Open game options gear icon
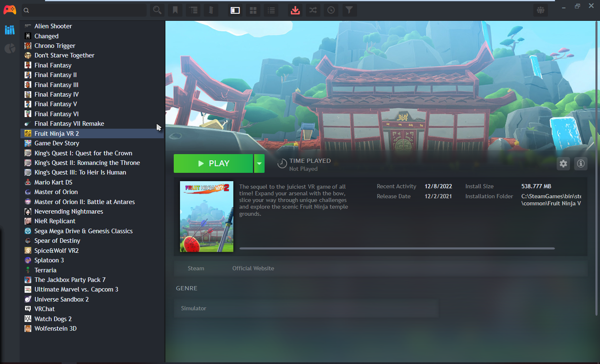Screen dimensions: 600x364 point(563,164)
